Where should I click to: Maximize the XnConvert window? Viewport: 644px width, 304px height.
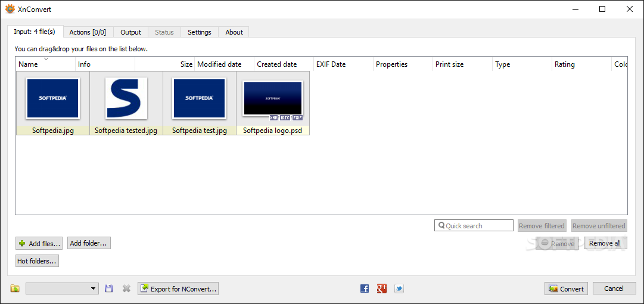pos(602,9)
